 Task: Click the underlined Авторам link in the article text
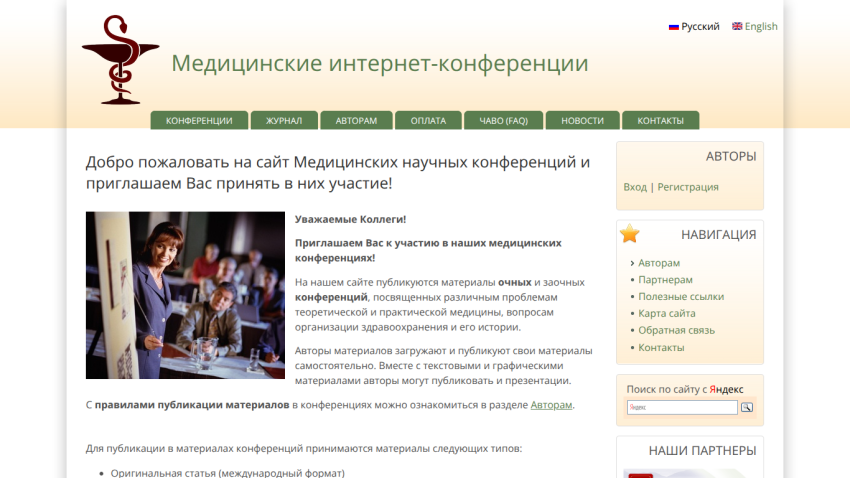(551, 405)
